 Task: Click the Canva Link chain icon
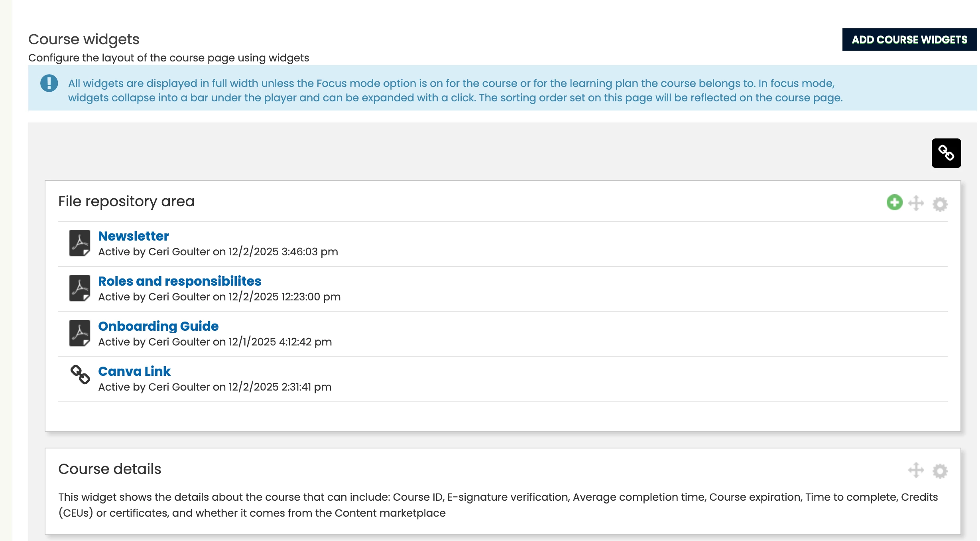pos(80,375)
